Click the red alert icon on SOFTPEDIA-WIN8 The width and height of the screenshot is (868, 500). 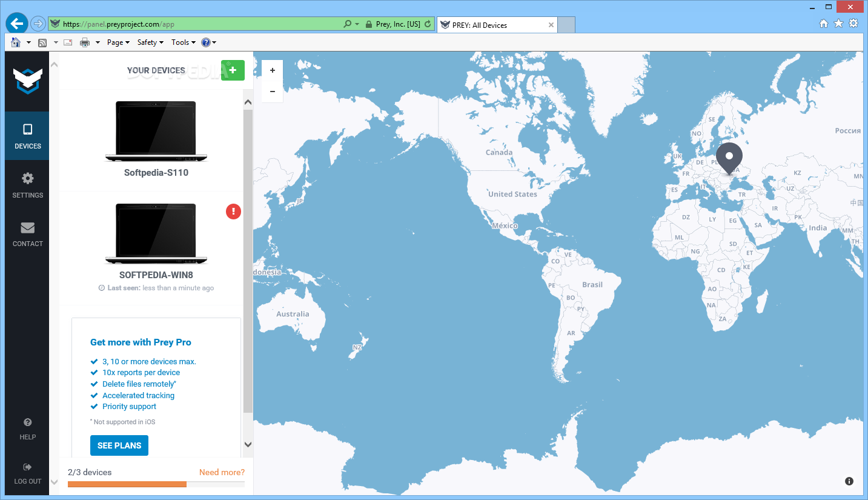point(233,211)
